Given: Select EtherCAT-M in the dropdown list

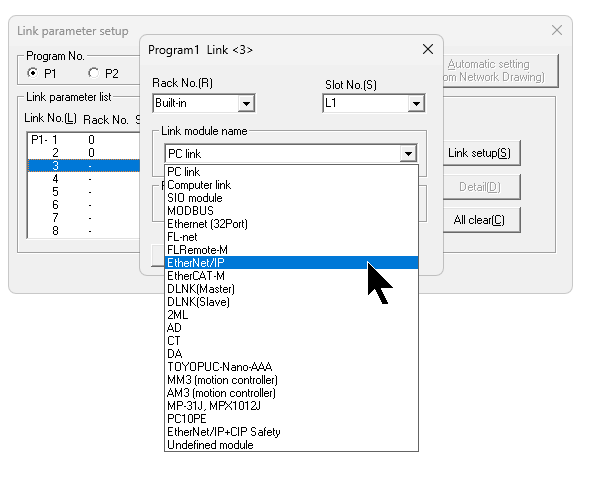Looking at the screenshot, I should pyautogui.click(x=291, y=276).
